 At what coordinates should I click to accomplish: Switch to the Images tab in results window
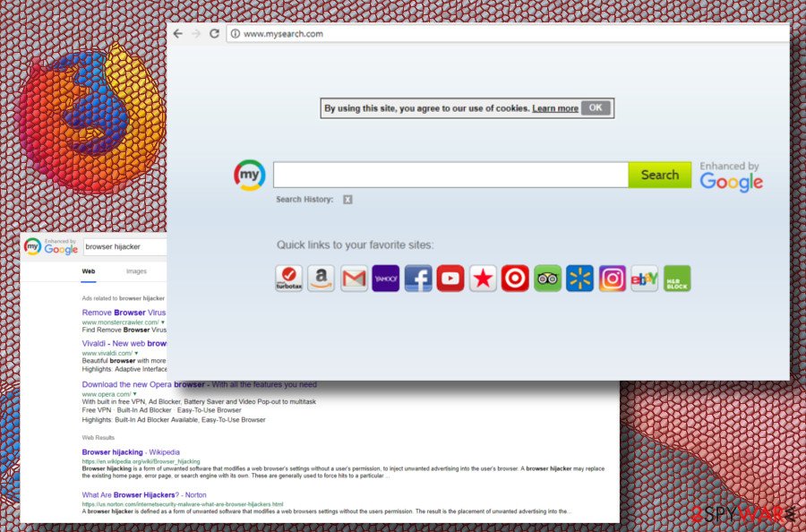(136, 271)
